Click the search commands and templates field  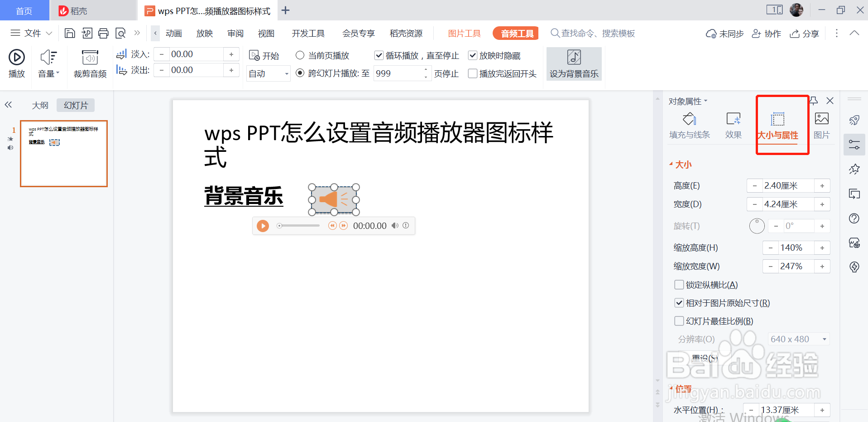click(x=593, y=34)
